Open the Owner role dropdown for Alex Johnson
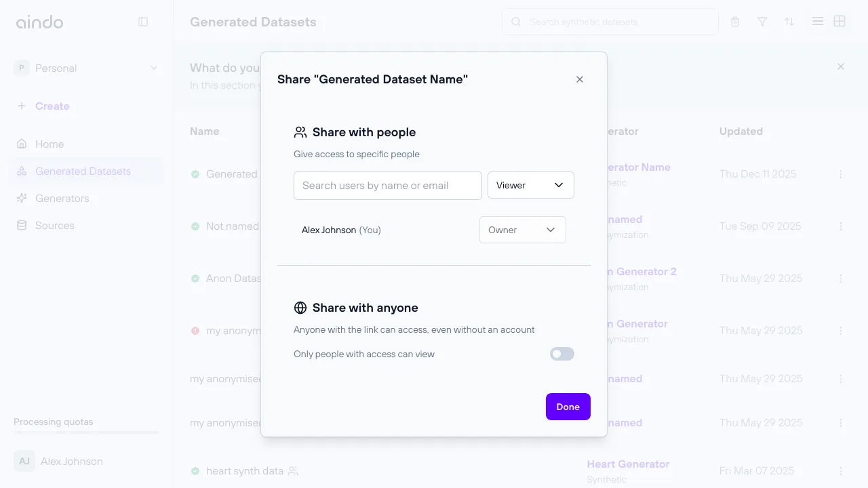Screen dimensions: 868x488 tap(522, 230)
